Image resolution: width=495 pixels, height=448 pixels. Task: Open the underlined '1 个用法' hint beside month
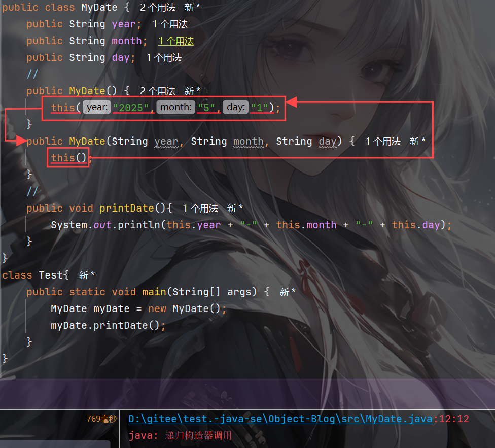(176, 41)
